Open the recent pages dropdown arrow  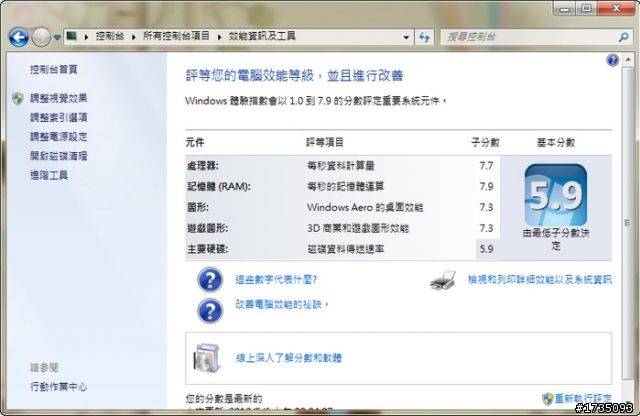click(x=57, y=38)
